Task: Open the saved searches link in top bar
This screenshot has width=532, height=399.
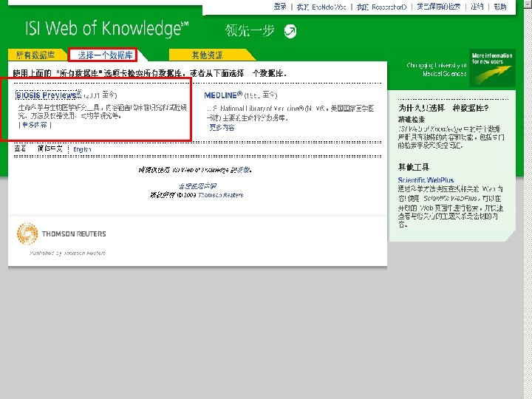Action: click(x=439, y=7)
